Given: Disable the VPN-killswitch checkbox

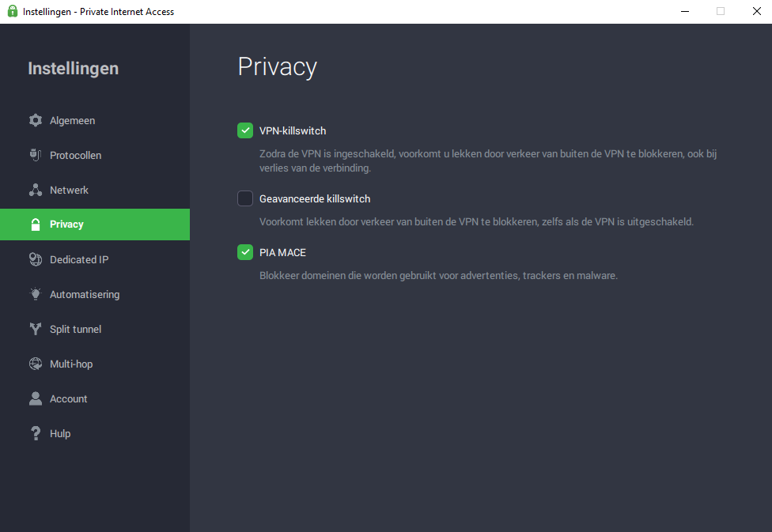Looking at the screenshot, I should pos(244,130).
